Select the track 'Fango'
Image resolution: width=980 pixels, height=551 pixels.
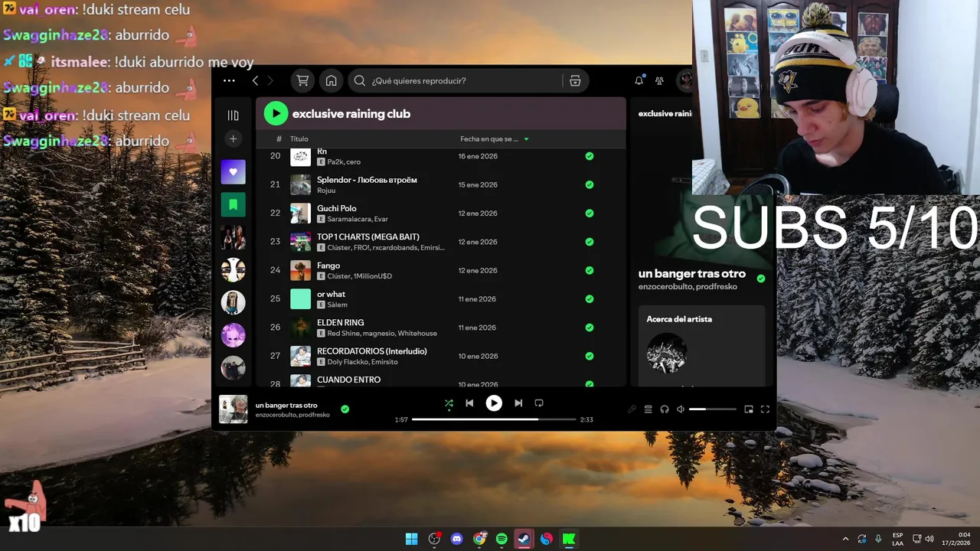[x=328, y=266]
